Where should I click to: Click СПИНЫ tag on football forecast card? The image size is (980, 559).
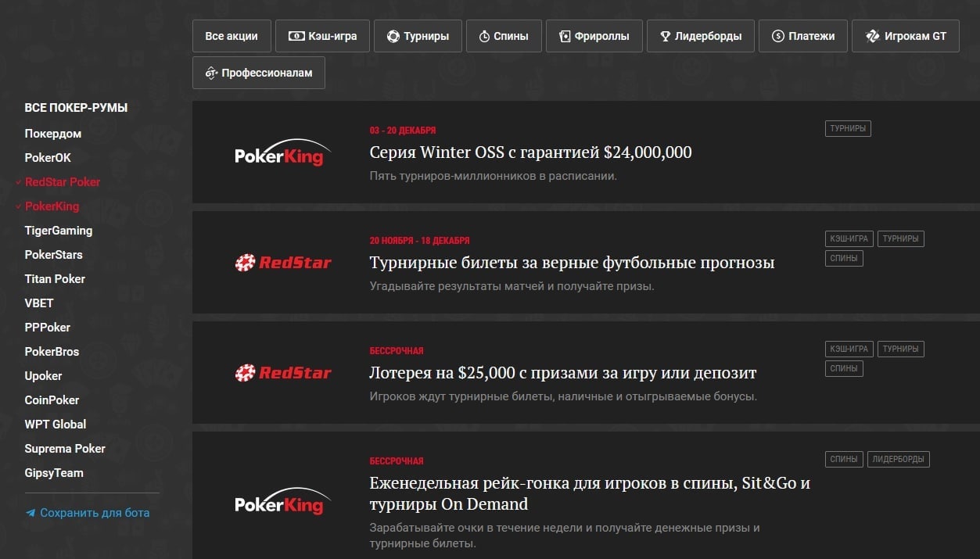coord(844,258)
